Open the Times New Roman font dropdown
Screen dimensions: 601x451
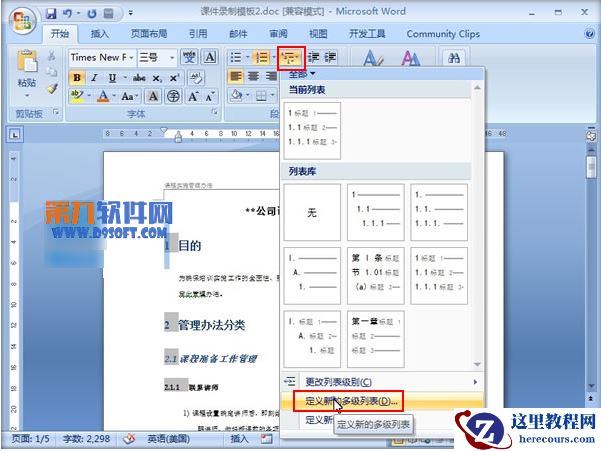[x=131, y=57]
